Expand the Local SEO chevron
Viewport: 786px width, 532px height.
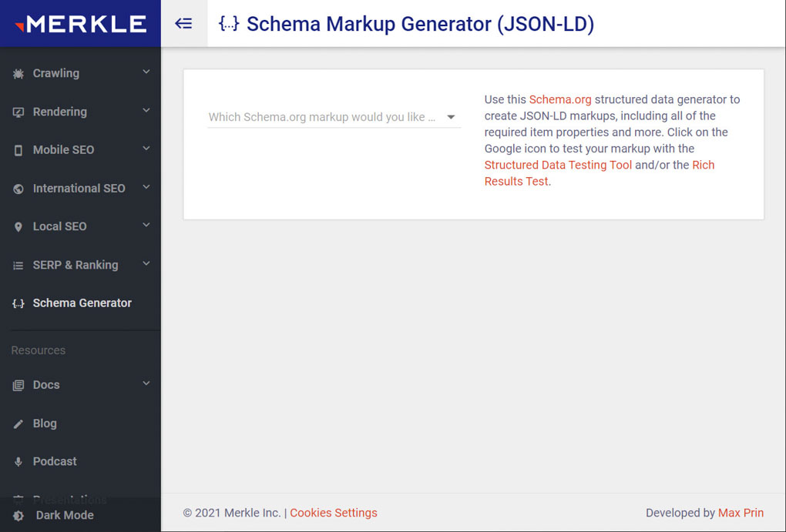pyautogui.click(x=146, y=225)
